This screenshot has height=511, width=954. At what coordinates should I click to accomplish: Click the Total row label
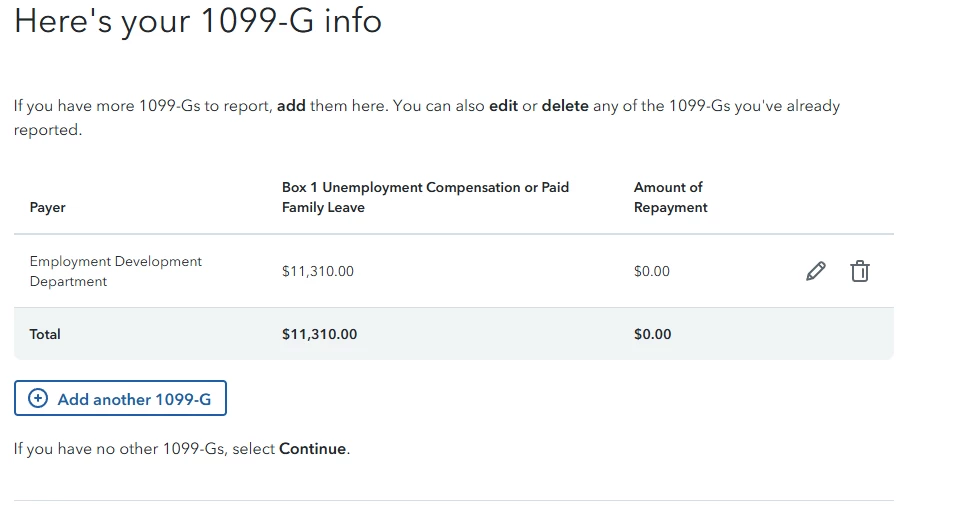[x=45, y=334]
